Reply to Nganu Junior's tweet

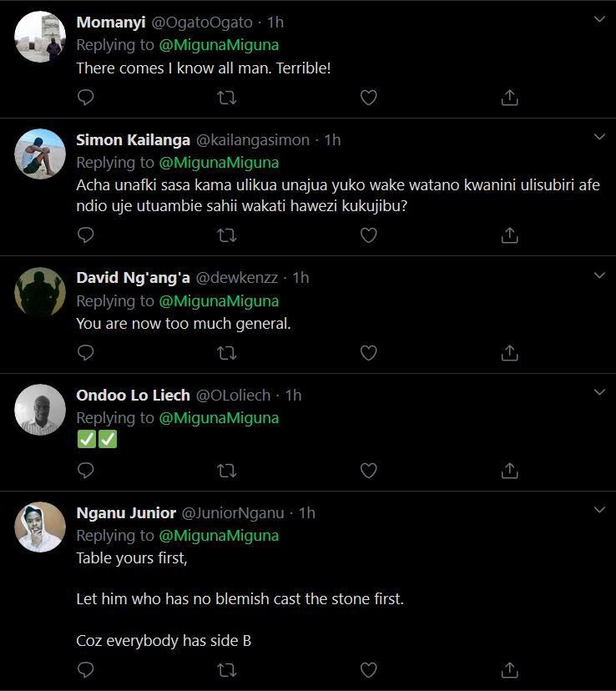(85, 669)
